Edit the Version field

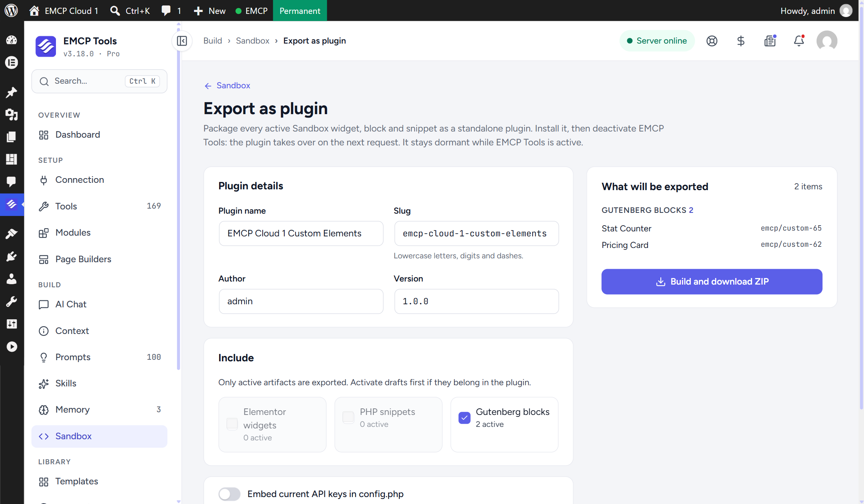[x=476, y=301]
